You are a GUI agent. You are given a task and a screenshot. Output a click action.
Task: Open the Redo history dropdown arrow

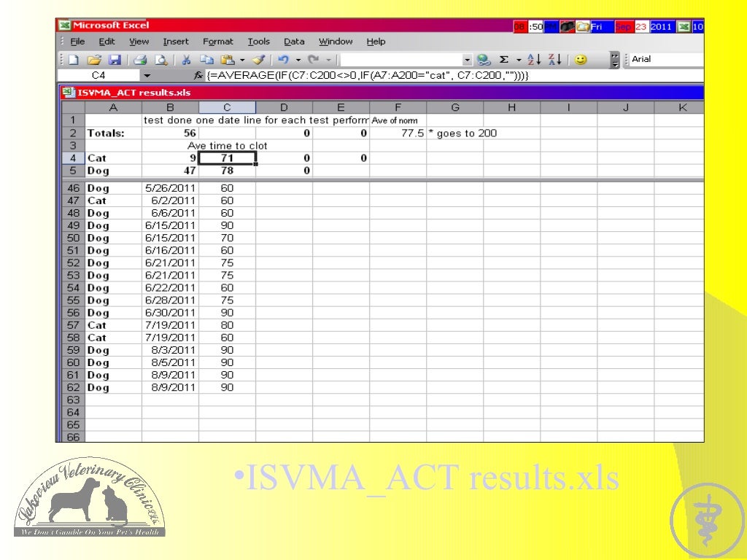click(328, 60)
